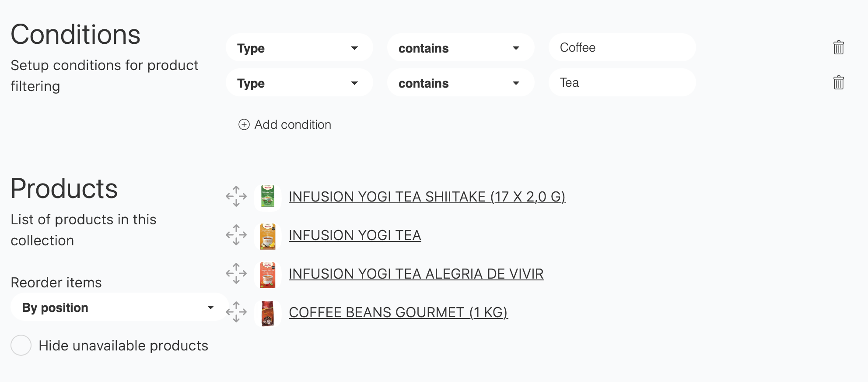Click the Coffee condition value field

[621, 47]
